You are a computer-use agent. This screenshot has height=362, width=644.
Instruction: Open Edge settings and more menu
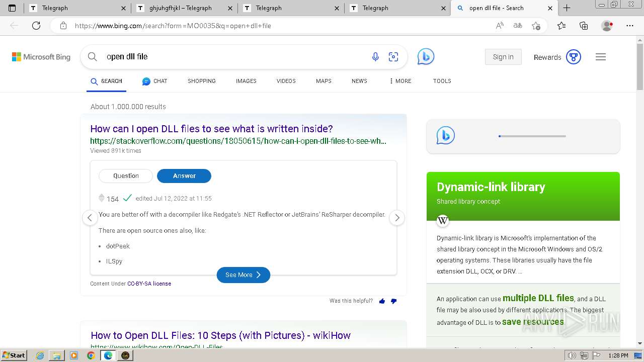[x=630, y=26]
